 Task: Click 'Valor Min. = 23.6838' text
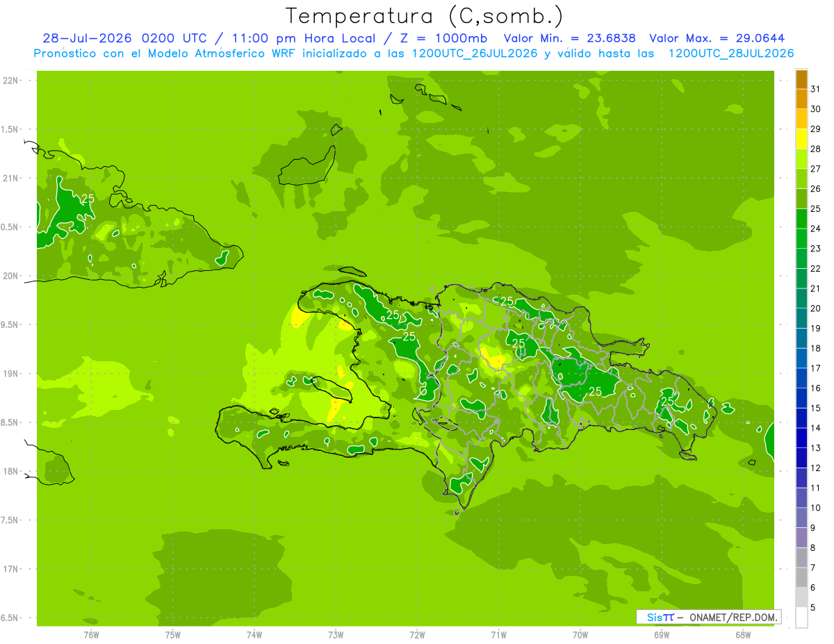tap(569, 38)
